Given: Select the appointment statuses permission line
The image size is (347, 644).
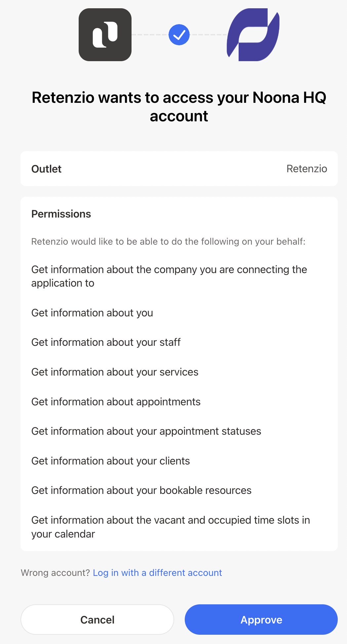Looking at the screenshot, I should (146, 431).
